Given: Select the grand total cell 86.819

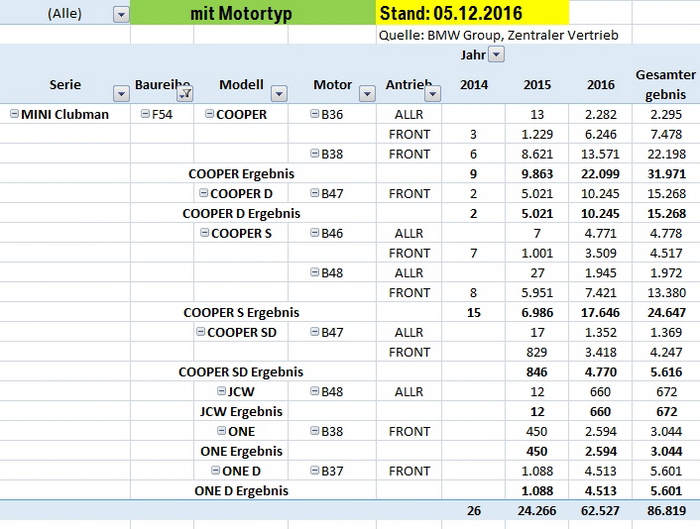Looking at the screenshot, I should 666,510.
